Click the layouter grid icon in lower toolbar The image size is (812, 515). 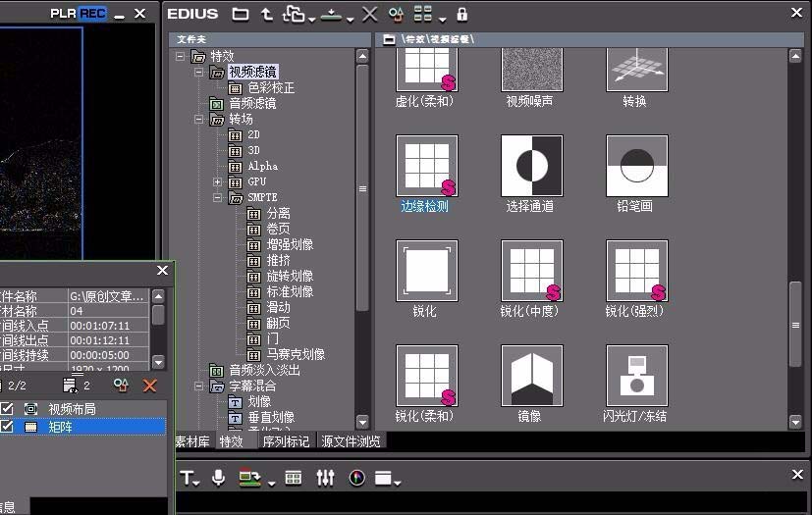pyautogui.click(x=294, y=478)
